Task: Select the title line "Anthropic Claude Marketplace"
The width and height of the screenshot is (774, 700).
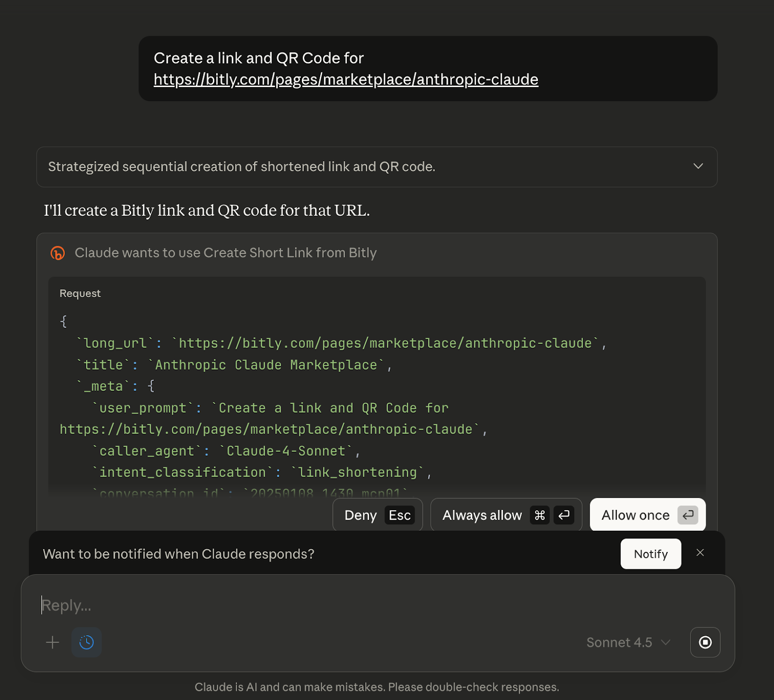Action: coord(233,365)
